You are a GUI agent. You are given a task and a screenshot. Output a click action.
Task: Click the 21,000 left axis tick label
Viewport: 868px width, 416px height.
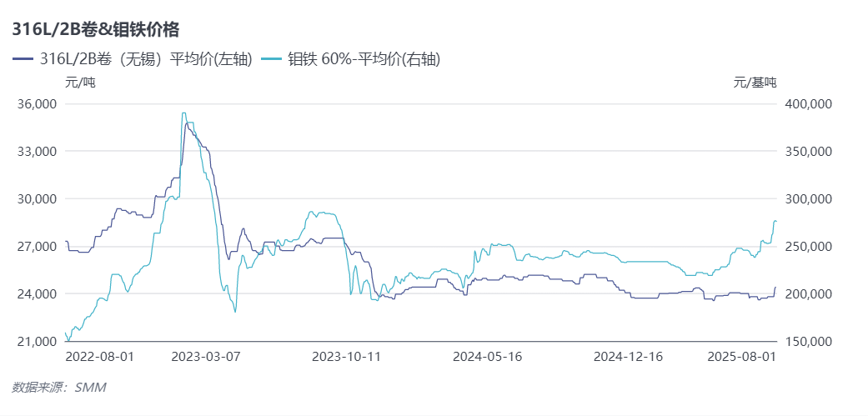pyautogui.click(x=37, y=342)
